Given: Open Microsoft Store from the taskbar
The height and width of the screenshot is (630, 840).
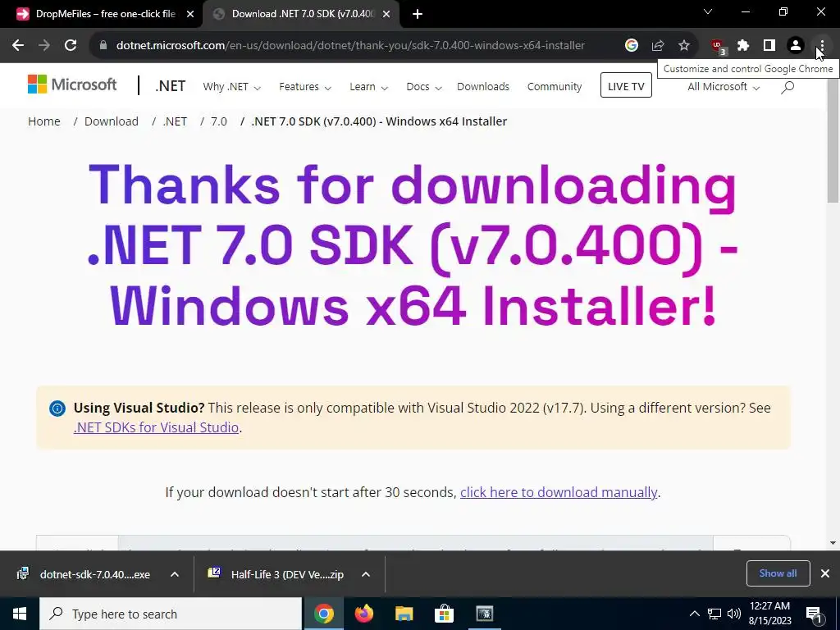Looking at the screenshot, I should [x=444, y=614].
